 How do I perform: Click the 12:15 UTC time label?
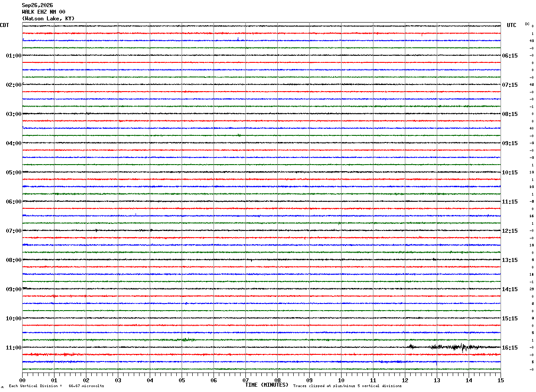(x=509, y=231)
